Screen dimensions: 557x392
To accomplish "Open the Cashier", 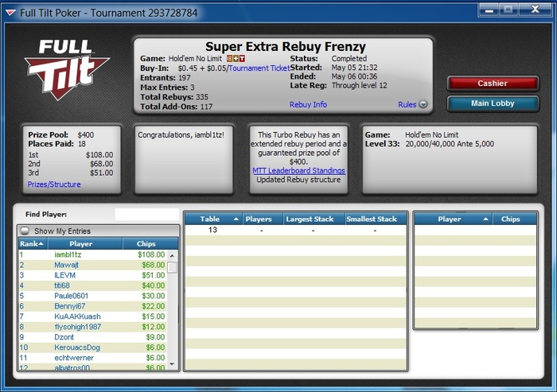I will point(493,83).
